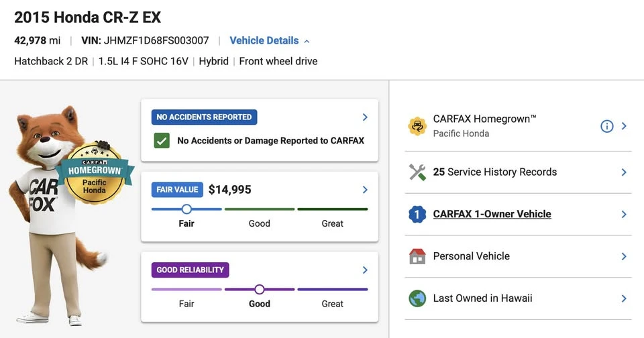Click the Pacific Honda subtitle under Homegrown

(x=461, y=133)
